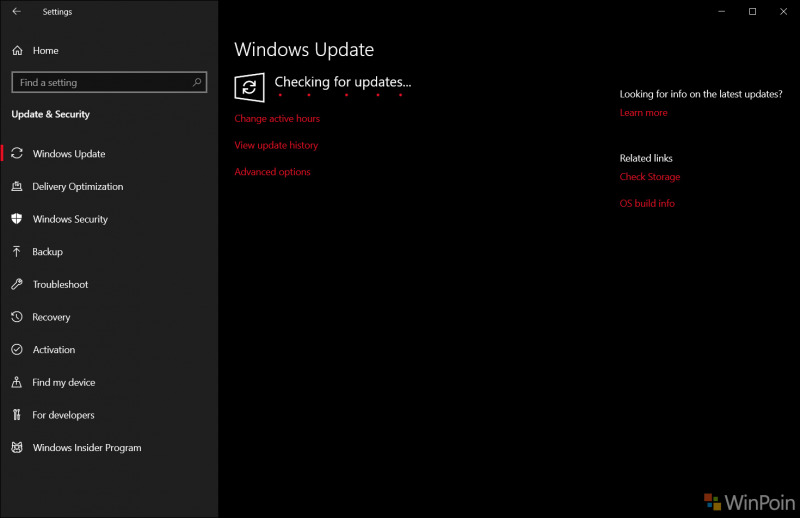Click the Troubleshoot wrench icon
The width and height of the screenshot is (800, 518).
pyautogui.click(x=17, y=284)
